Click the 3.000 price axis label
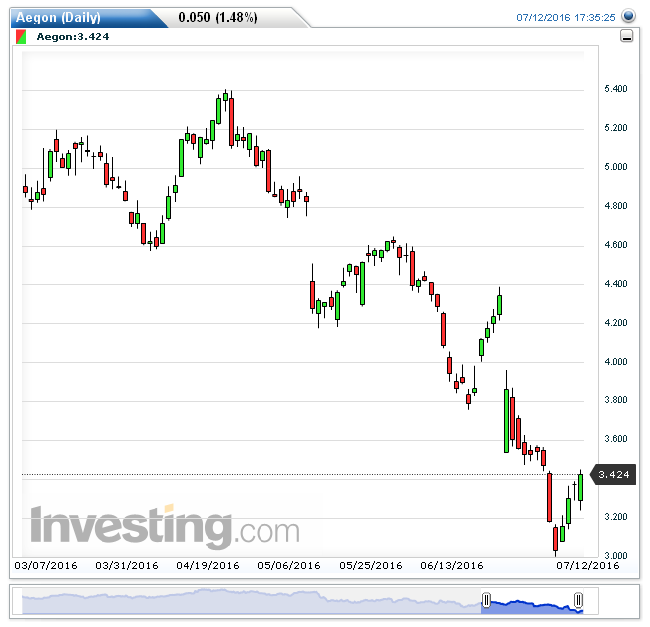 [x=616, y=555]
